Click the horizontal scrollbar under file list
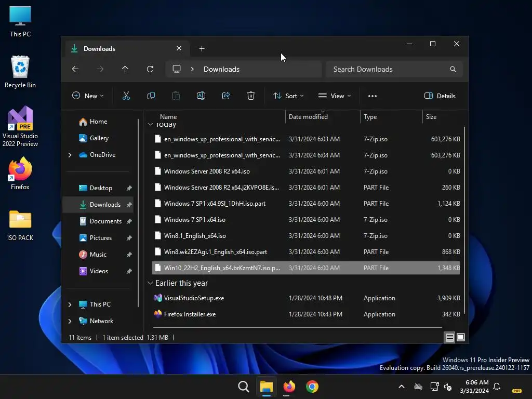 click(297, 327)
